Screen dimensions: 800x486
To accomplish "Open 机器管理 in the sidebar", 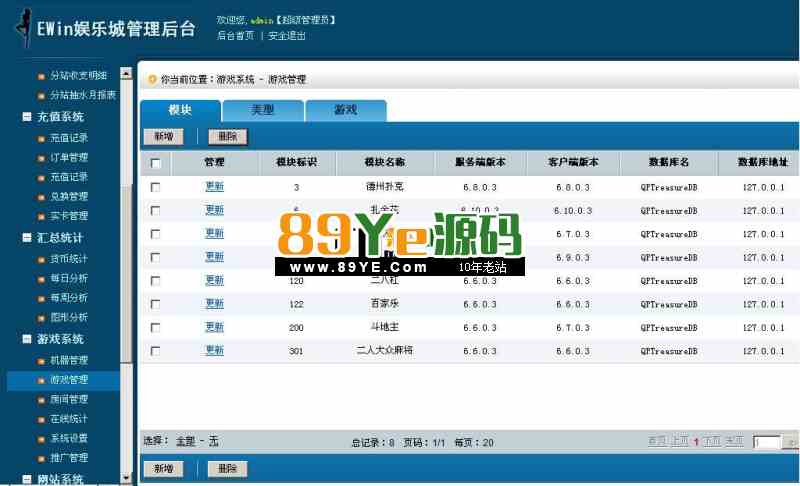I will pos(69,361).
